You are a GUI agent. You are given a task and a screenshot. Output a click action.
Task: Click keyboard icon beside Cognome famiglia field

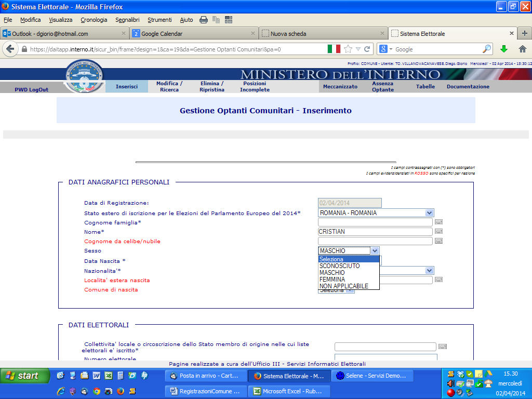tap(438, 222)
